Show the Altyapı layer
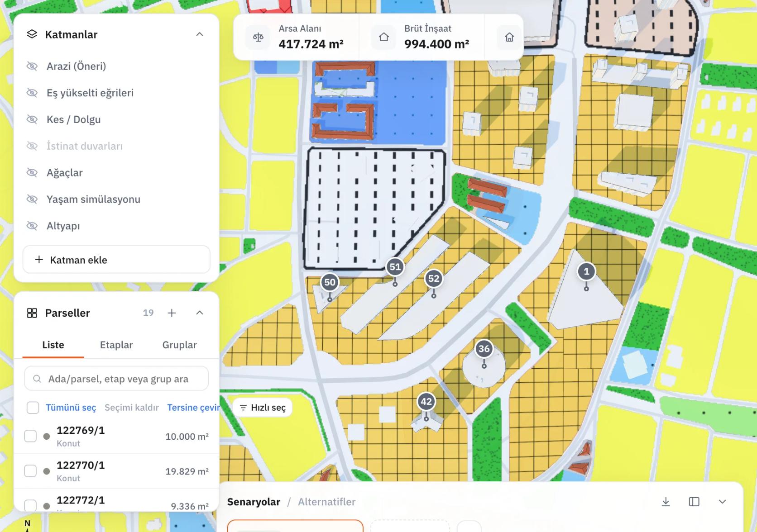 32,226
